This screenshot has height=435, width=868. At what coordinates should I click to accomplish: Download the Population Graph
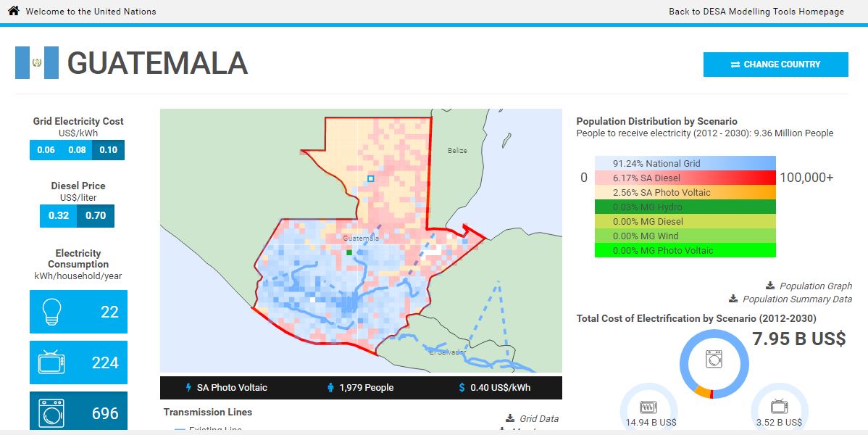[x=815, y=286]
